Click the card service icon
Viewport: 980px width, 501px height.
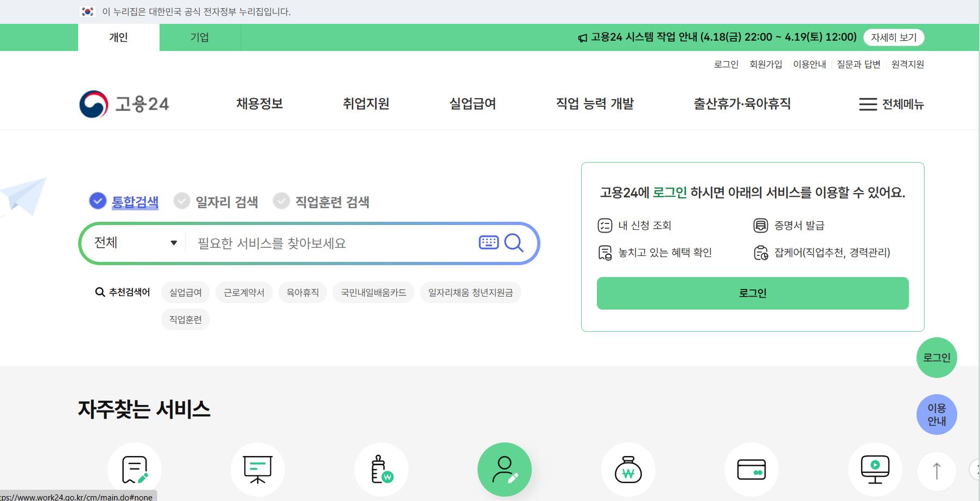(752, 470)
